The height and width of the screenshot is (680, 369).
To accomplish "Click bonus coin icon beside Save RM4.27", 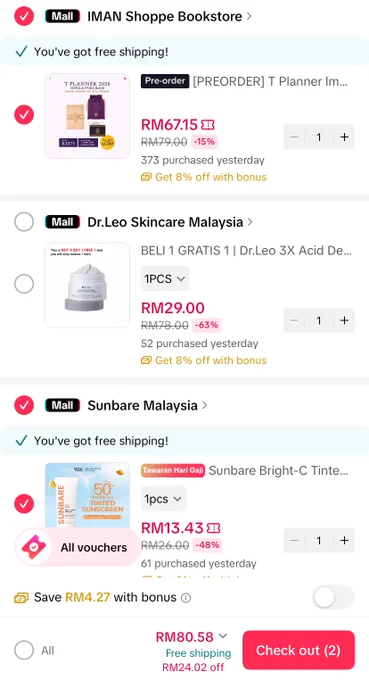I will [21, 598].
